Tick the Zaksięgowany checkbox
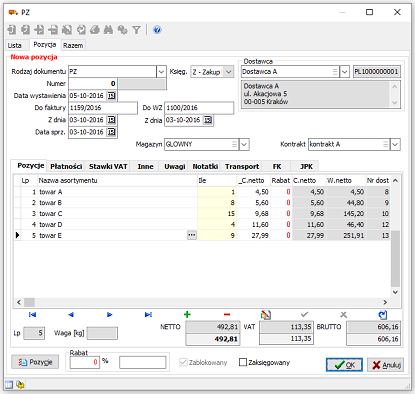This screenshot has width=415, height=394. tap(243, 362)
